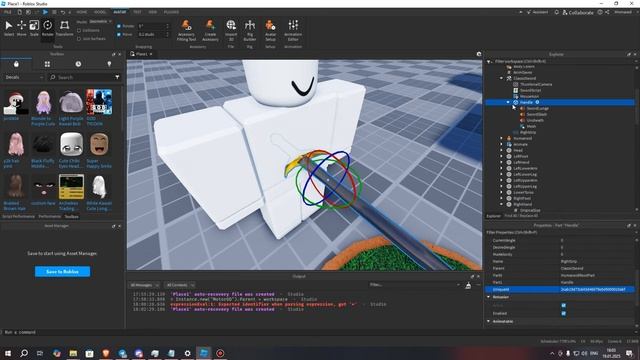Toggle the Move snapping checkbox
This screenshot has height=360, width=640.
[x=119, y=35]
